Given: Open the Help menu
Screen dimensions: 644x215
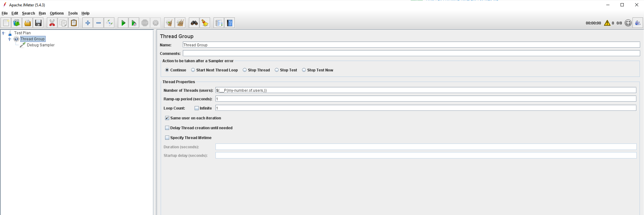Looking at the screenshot, I should (x=86, y=13).
